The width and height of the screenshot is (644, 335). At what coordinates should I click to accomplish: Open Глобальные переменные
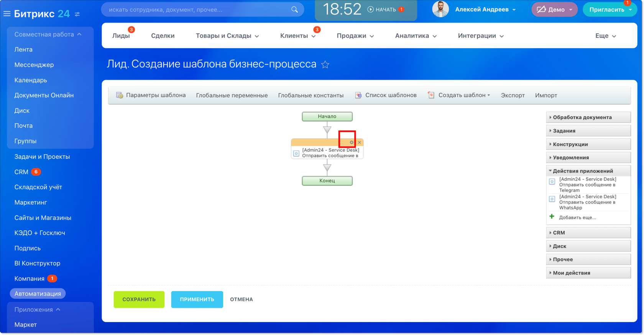[232, 95]
